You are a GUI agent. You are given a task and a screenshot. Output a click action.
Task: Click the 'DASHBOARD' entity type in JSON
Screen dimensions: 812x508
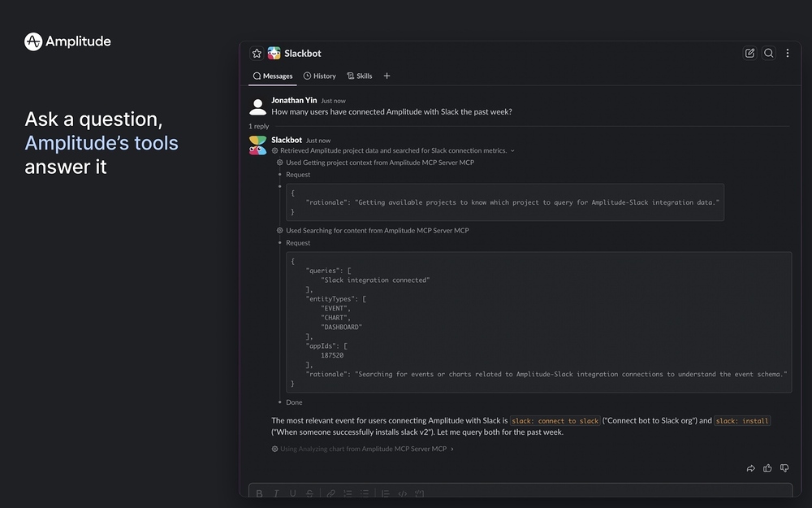[x=341, y=327]
